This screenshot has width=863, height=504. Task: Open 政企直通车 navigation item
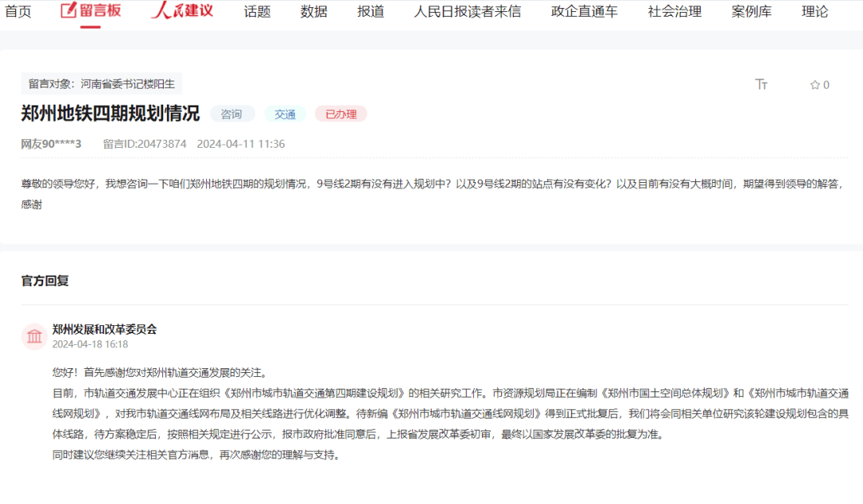coord(584,11)
